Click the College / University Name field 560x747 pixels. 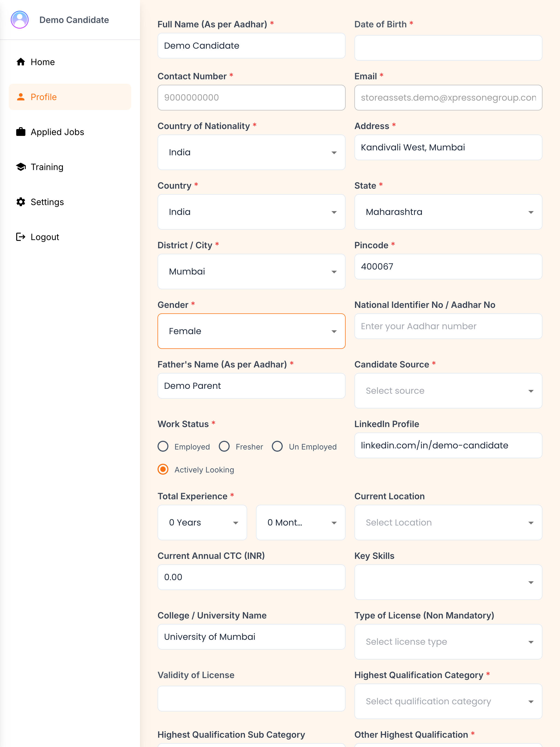click(x=251, y=637)
